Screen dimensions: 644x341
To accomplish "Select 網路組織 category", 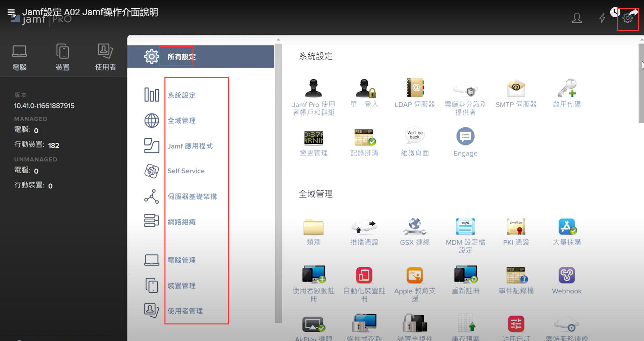I will click(182, 222).
